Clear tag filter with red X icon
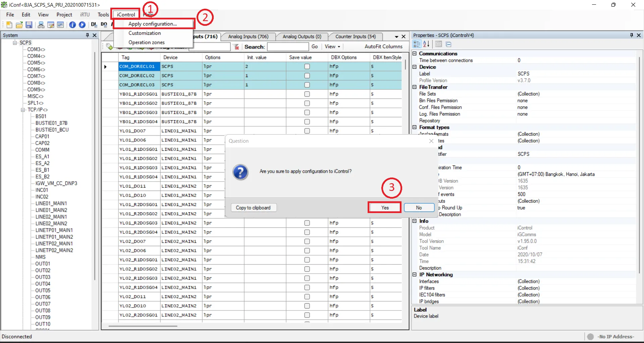 (x=236, y=47)
